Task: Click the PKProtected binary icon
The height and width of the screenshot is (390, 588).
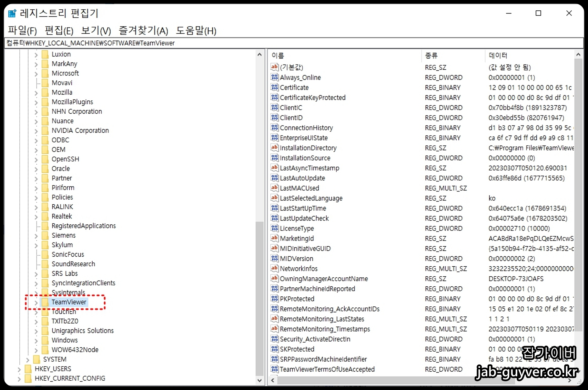Action: (274, 299)
